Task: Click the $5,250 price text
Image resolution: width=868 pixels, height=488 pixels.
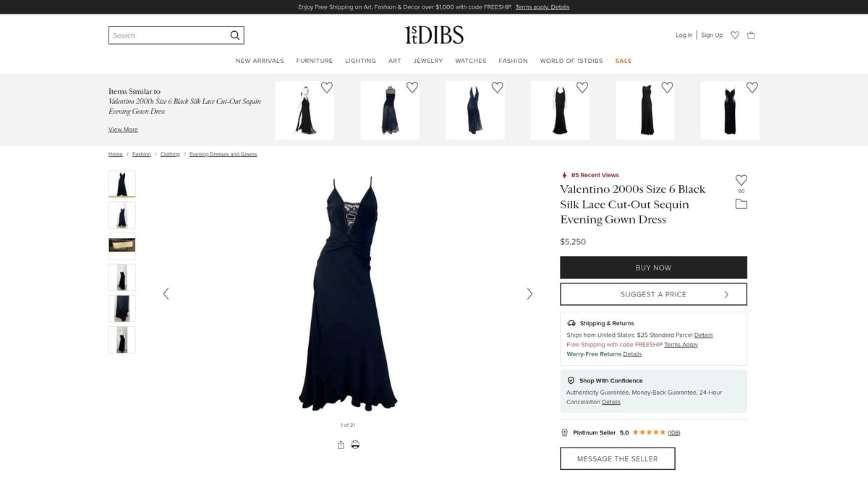Action: tap(573, 241)
